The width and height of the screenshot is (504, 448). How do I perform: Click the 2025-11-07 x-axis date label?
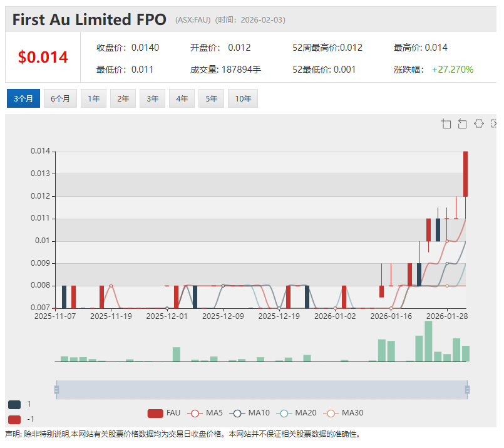point(55,316)
